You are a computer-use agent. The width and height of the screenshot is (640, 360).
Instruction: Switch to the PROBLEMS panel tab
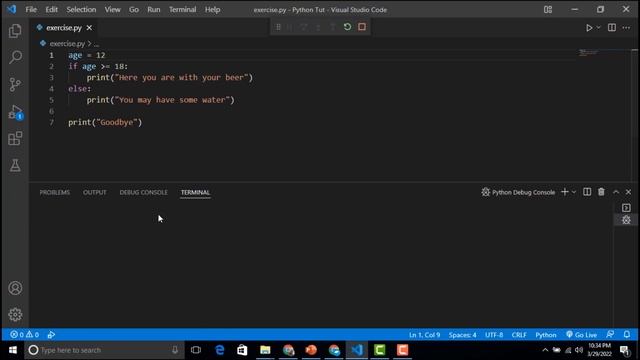(x=55, y=192)
